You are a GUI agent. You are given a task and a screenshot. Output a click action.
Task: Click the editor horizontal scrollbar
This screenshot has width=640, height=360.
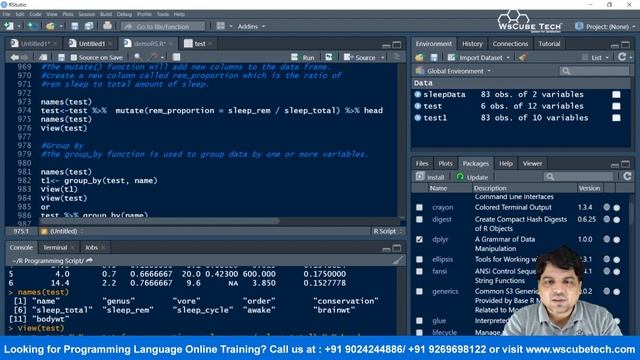[160, 221]
